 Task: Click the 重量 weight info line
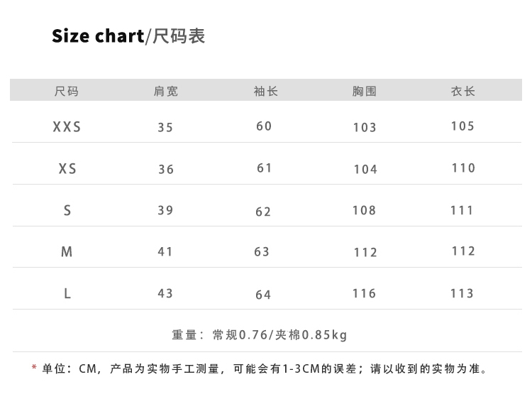point(260,335)
